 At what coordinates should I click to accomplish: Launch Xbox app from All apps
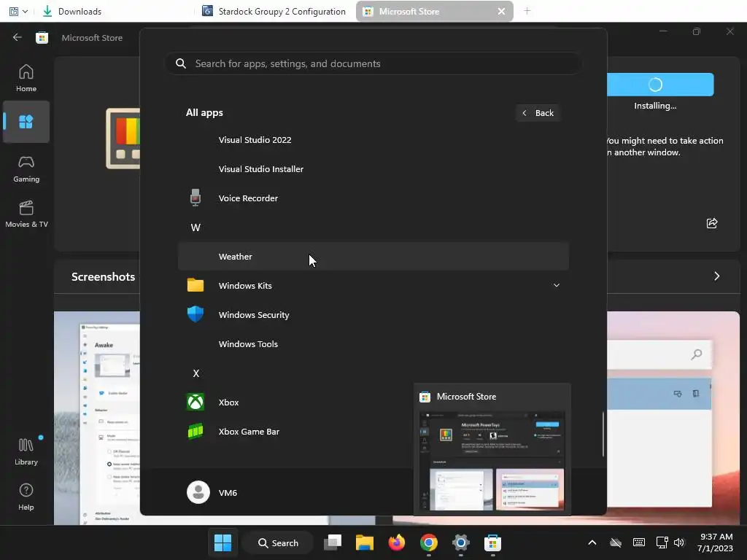pyautogui.click(x=373, y=402)
